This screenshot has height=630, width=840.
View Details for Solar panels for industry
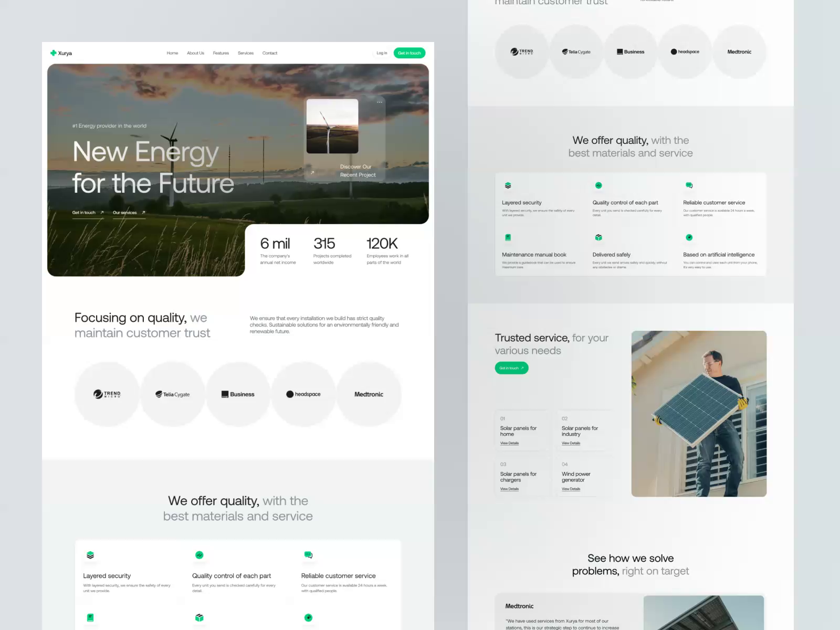click(571, 443)
